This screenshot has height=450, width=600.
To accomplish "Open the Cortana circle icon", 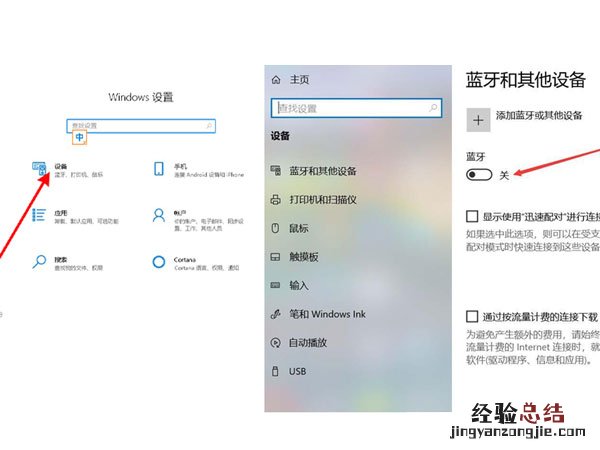I will tap(158, 262).
